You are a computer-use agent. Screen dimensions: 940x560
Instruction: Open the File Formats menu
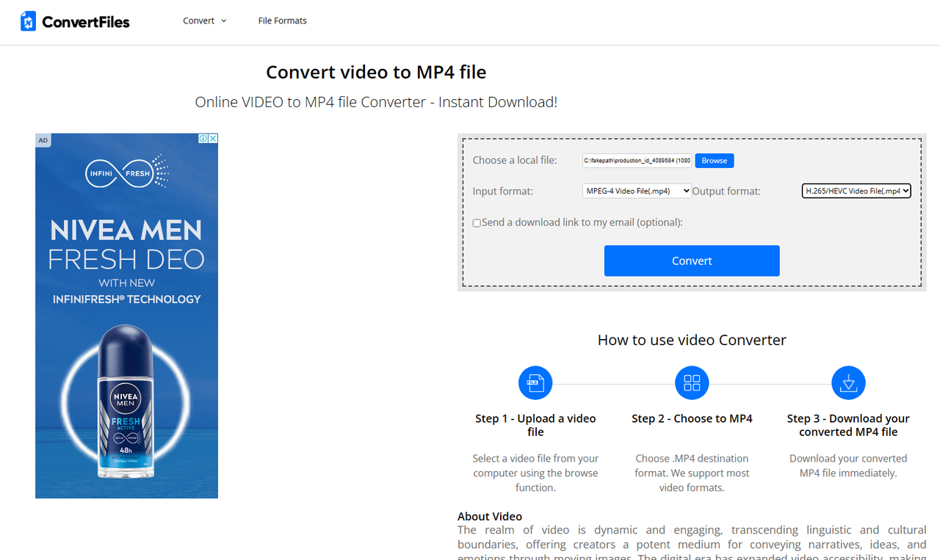coord(282,21)
